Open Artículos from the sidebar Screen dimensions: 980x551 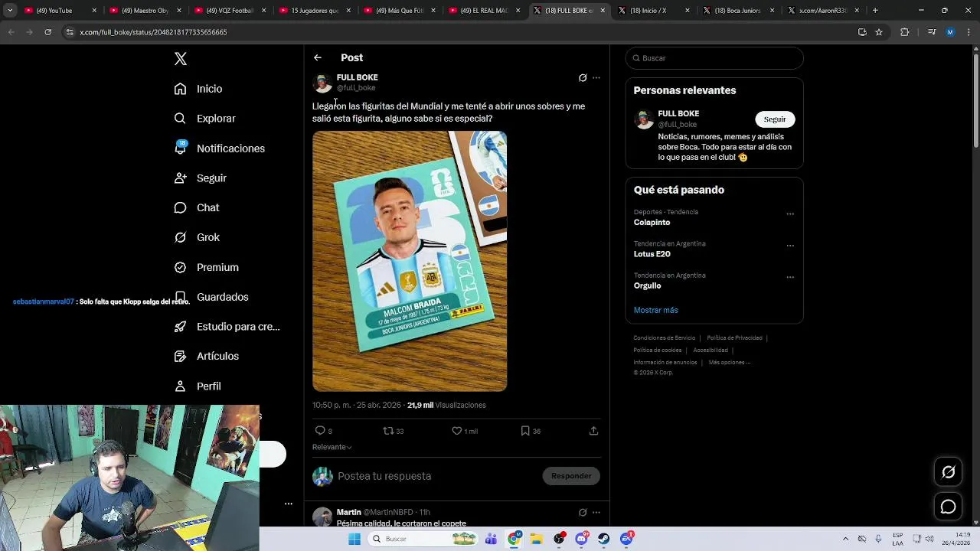tap(206, 356)
